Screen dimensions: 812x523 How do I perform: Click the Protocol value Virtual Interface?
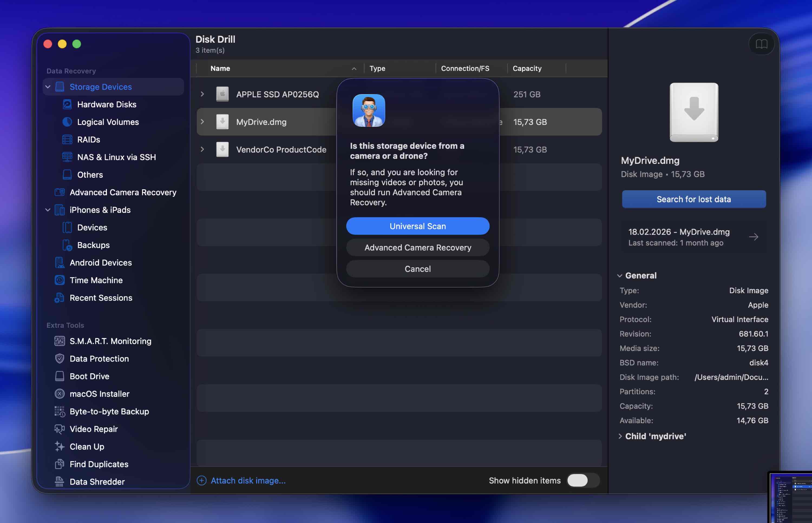click(740, 320)
